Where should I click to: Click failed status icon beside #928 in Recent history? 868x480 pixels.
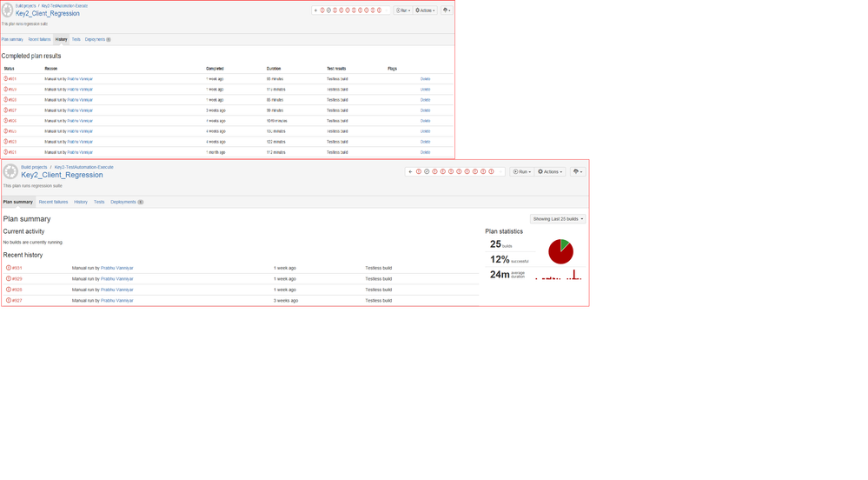pyautogui.click(x=9, y=290)
